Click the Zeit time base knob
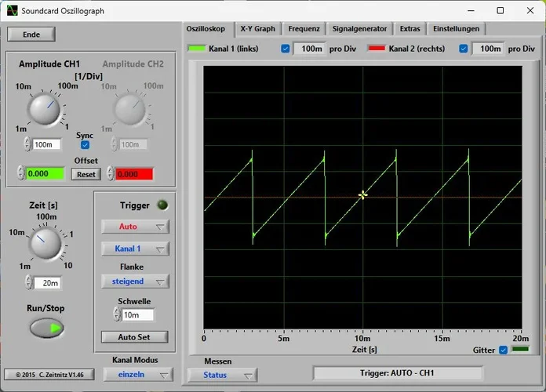The width and height of the screenshot is (546, 392). coord(45,245)
